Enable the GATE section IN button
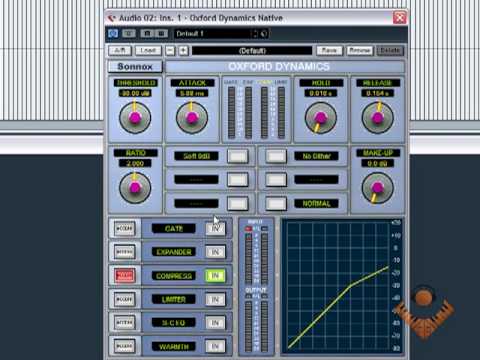Screen dimensions: 480x360 tap(215, 229)
